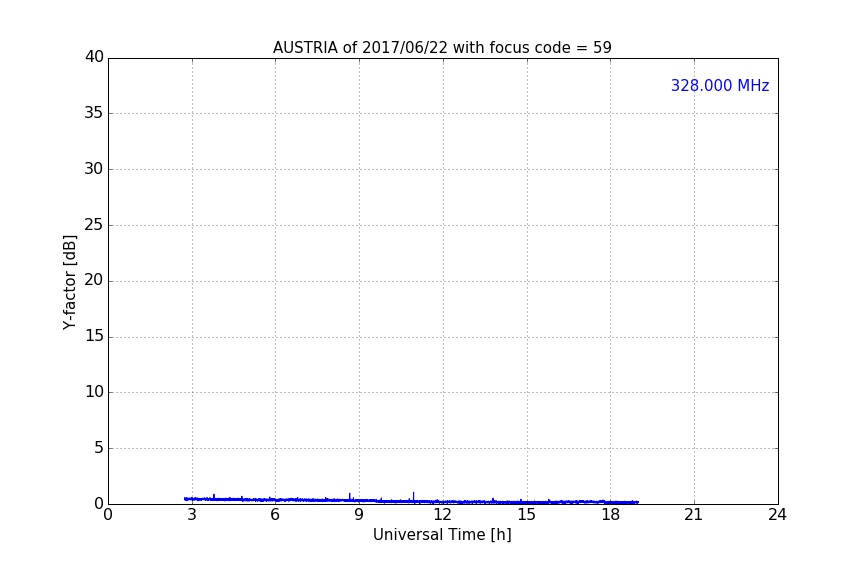Click the x-axis tick label '6'
The image size is (864, 576).
275,515
